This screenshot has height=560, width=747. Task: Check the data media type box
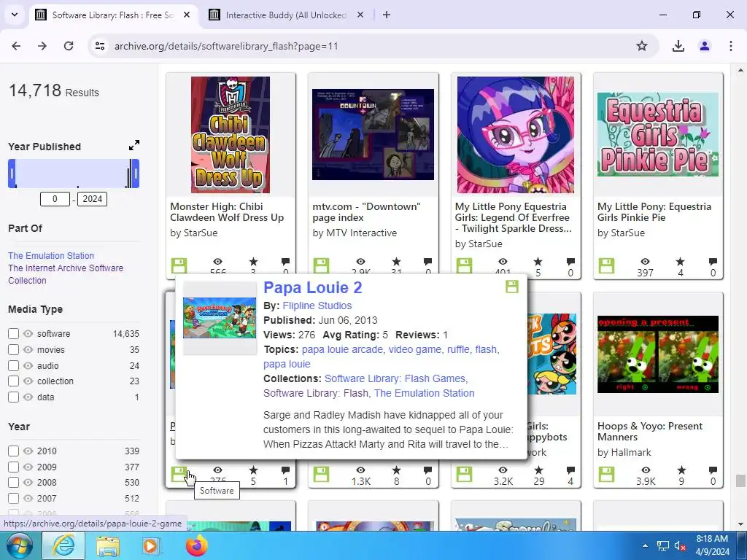pyautogui.click(x=13, y=397)
